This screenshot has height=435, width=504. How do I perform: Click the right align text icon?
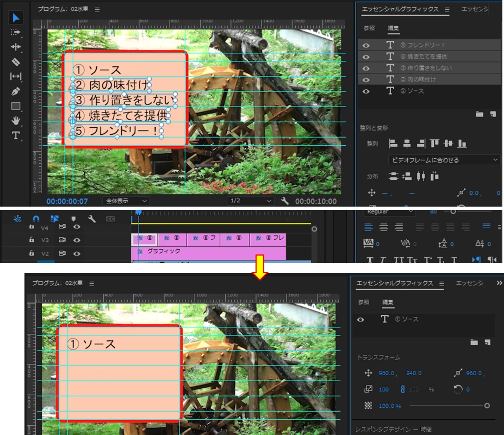tap(399, 227)
